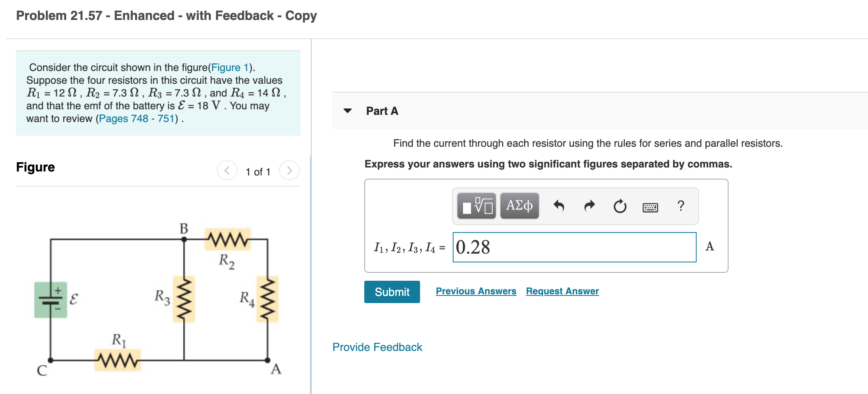Select the 1 of 1 figure pager area
The image size is (868, 394).
[258, 171]
